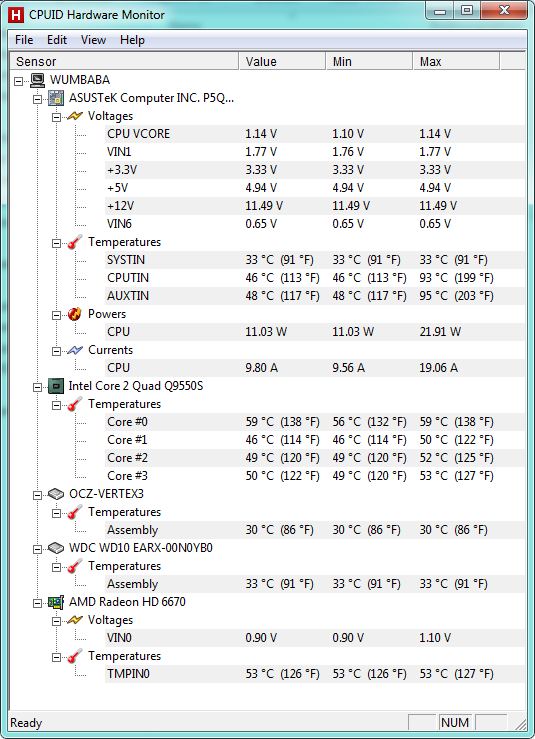Open the File menu
Screen dimensions: 535x739
(x=24, y=40)
